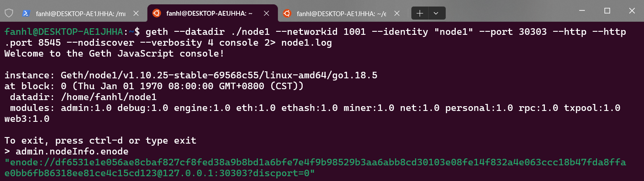644x181 pixels.
Task: Click the PowerShell icon on the first tab
Action: (x=26, y=13)
